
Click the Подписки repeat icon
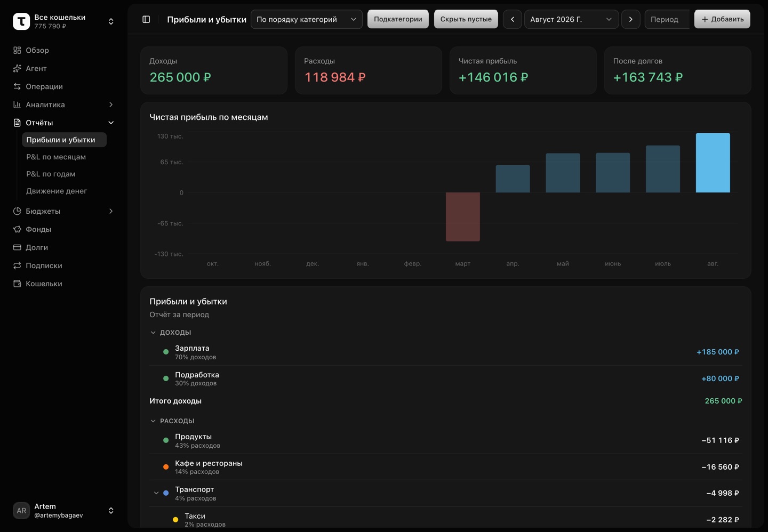[17, 265]
